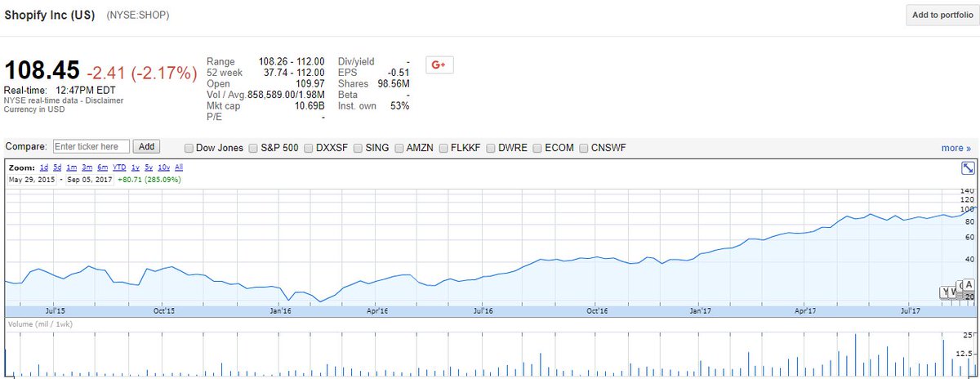Focus the 'Enter ticker here' compare field
Viewport: 980px width, 379px height.
point(91,147)
